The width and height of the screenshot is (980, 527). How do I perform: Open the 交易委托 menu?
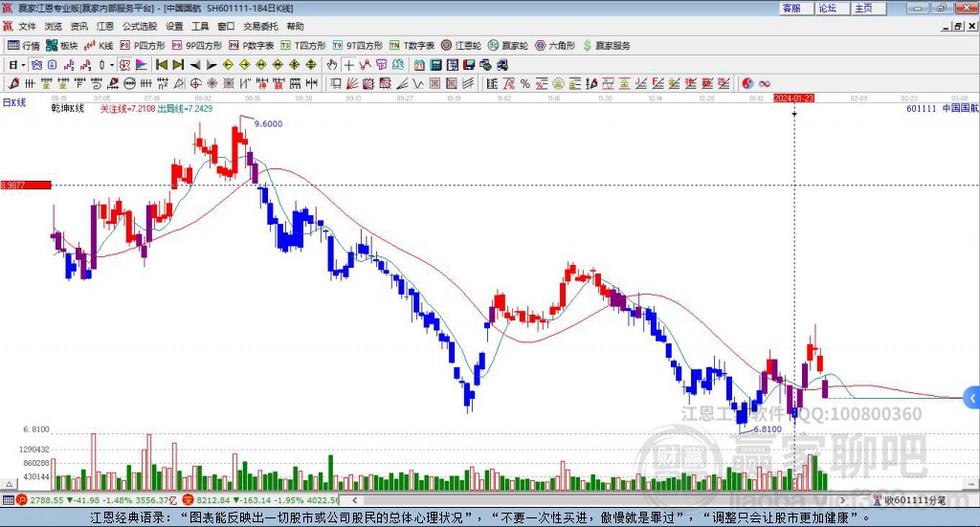pyautogui.click(x=260, y=26)
